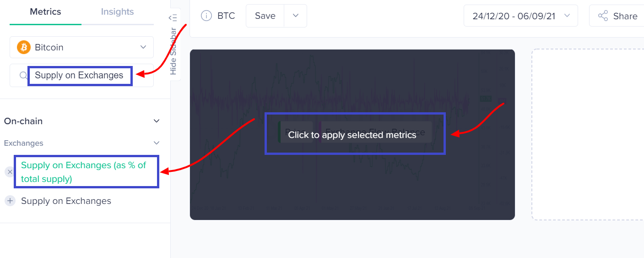644x258 pixels.
Task: Collapse the Exchanges subcategory
Action: coord(157,143)
